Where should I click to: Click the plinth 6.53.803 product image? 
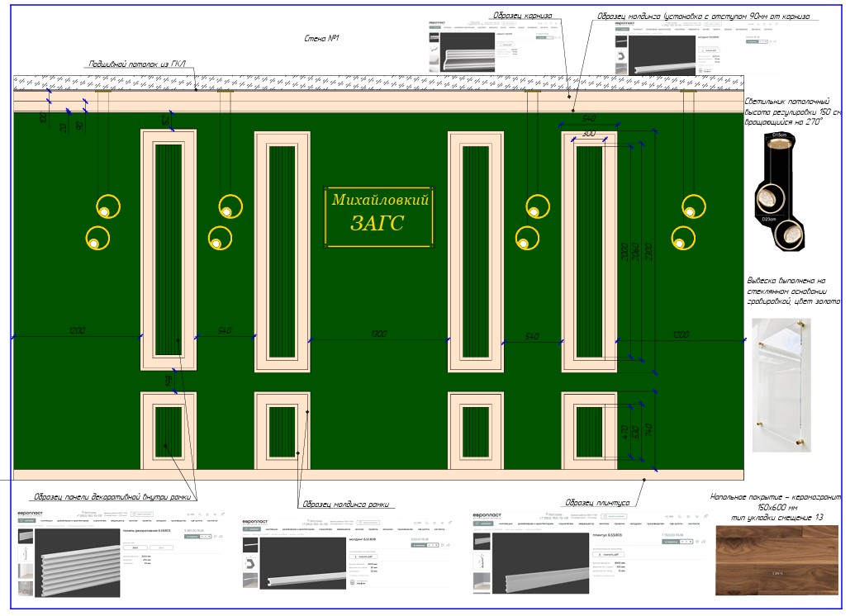[540, 563]
